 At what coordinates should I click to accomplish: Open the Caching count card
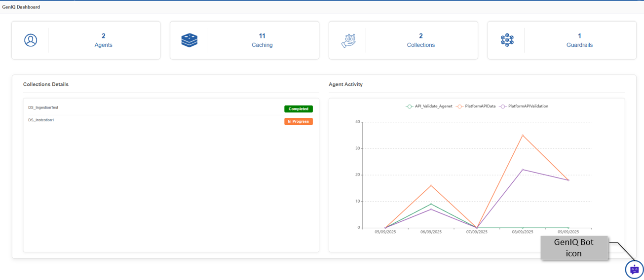click(x=245, y=40)
